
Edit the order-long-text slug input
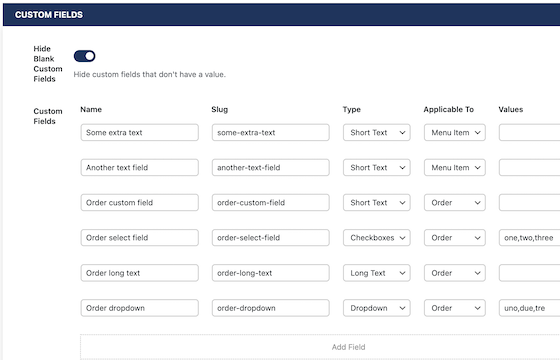tap(271, 273)
